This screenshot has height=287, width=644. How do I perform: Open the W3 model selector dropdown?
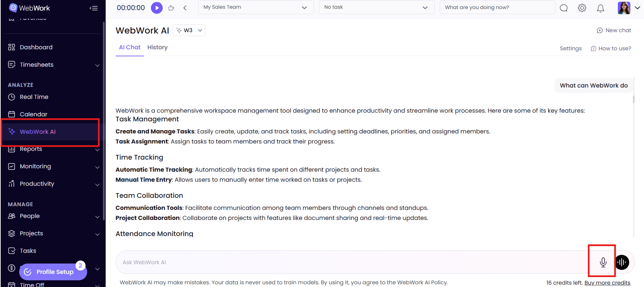pos(189,31)
